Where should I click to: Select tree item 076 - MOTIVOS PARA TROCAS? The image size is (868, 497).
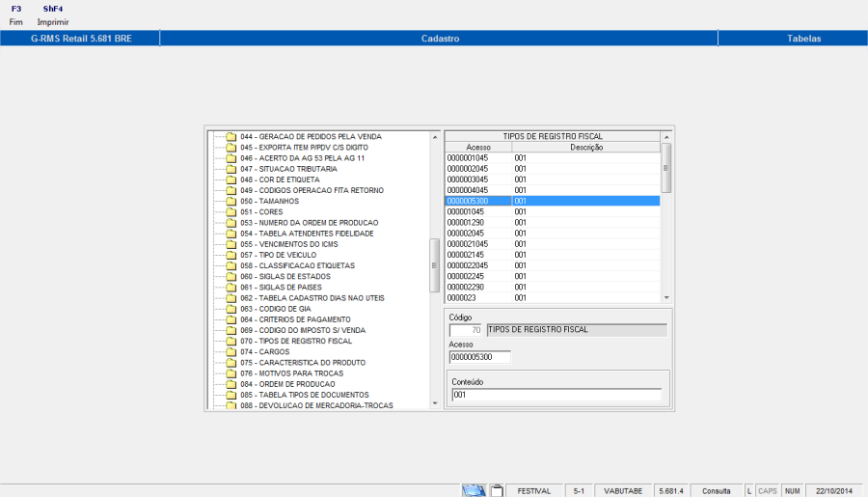tap(291, 373)
